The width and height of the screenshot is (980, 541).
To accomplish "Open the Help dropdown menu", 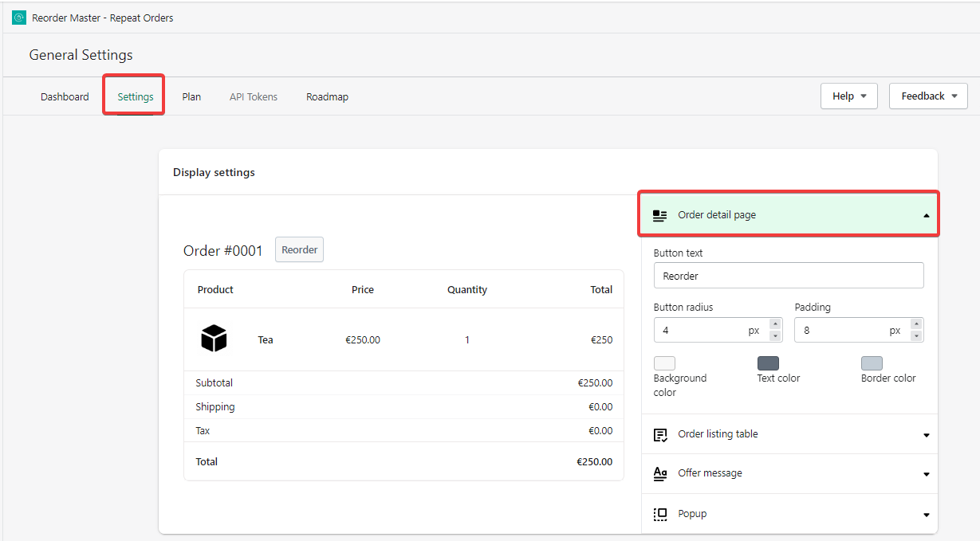I will tap(848, 96).
